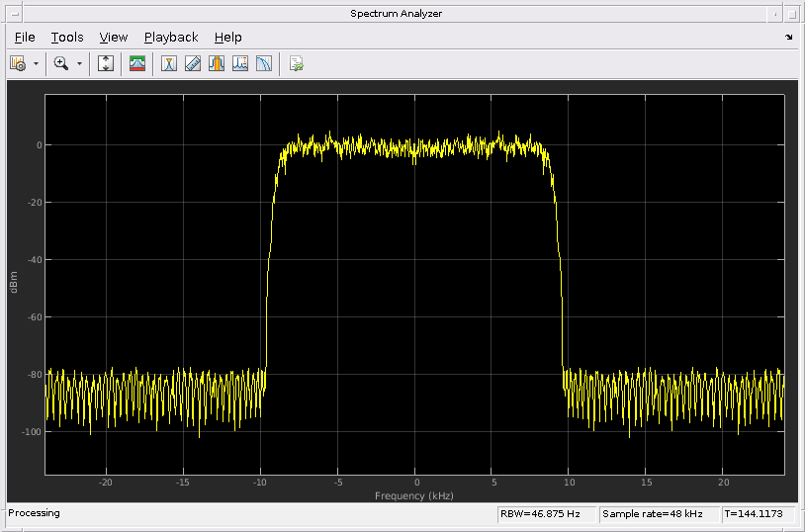The height and width of the screenshot is (532, 805).
Task: Click the Frequency (kHz) axis label
Action: pyautogui.click(x=413, y=496)
